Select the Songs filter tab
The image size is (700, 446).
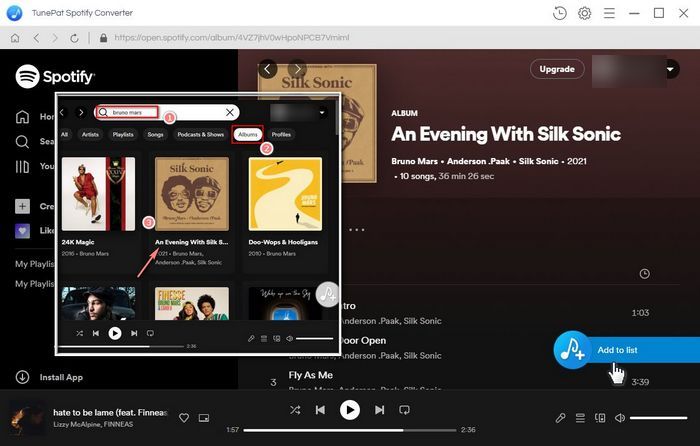click(155, 134)
